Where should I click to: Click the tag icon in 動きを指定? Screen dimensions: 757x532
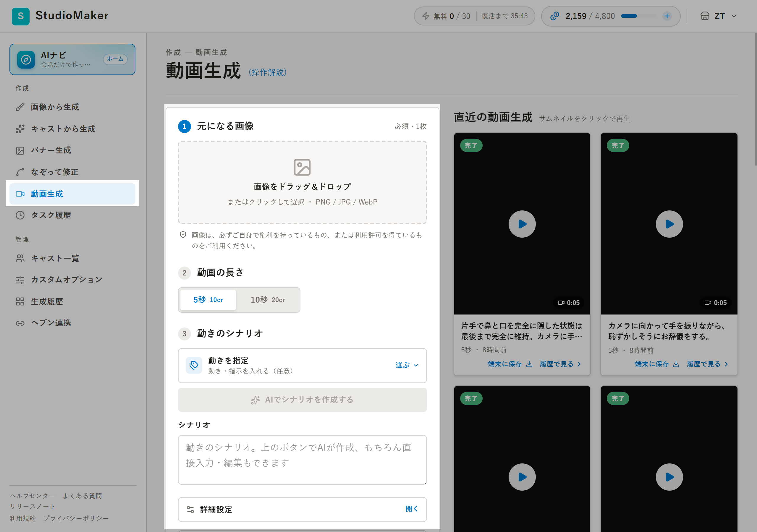click(194, 365)
